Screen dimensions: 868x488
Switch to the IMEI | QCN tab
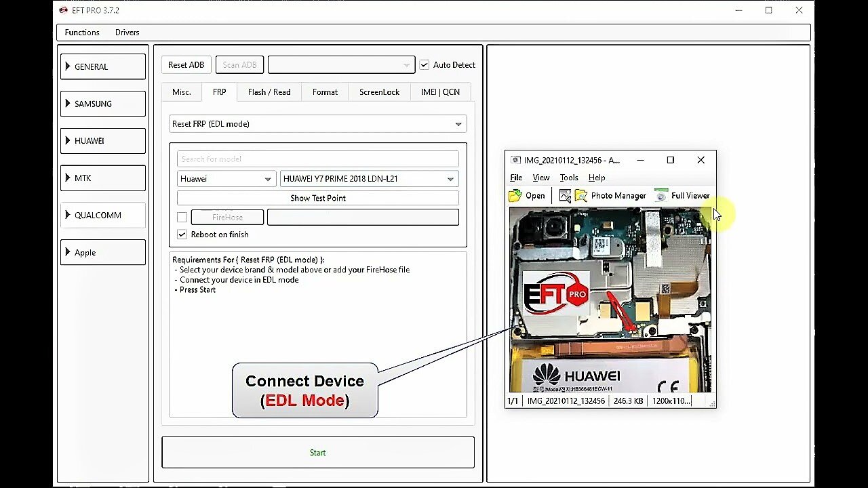pyautogui.click(x=440, y=92)
